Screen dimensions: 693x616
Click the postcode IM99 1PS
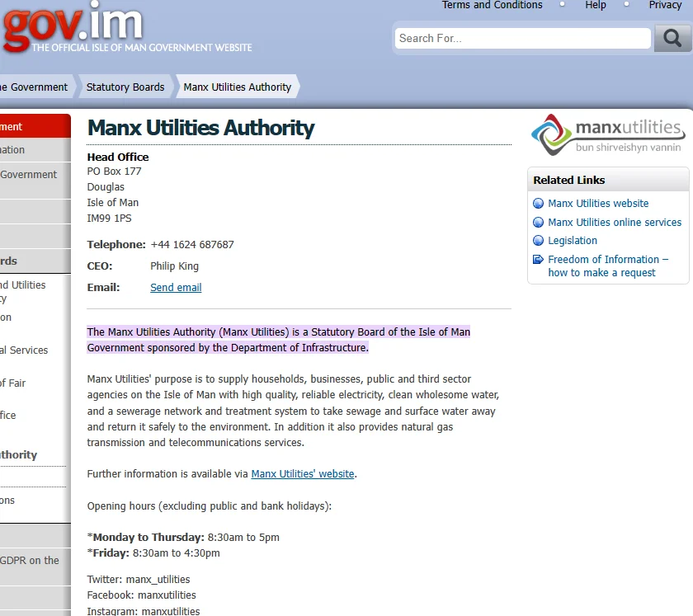(x=109, y=219)
